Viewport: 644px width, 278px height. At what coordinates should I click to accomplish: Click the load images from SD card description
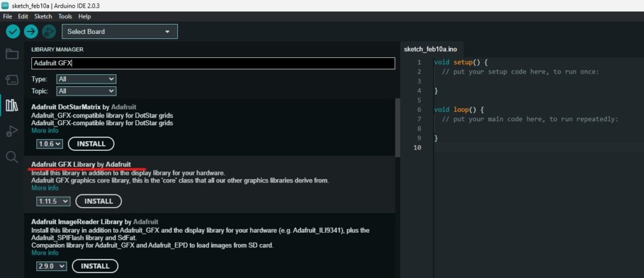[152, 245]
